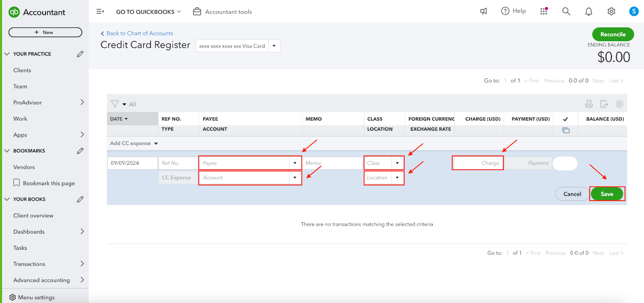Expand the ProAdvisor submenu arrow
644x303 pixels.
(x=82, y=102)
